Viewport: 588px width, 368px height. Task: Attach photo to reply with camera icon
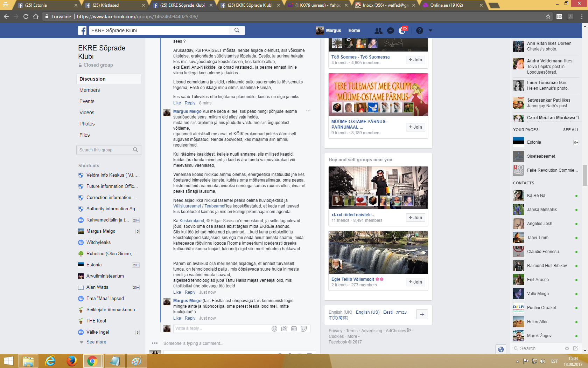tap(284, 329)
